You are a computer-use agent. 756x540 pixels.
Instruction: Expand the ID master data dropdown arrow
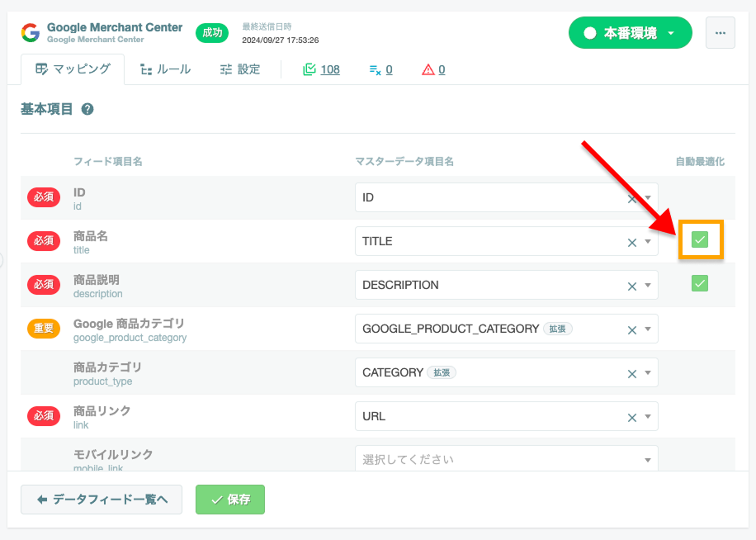[648, 197]
